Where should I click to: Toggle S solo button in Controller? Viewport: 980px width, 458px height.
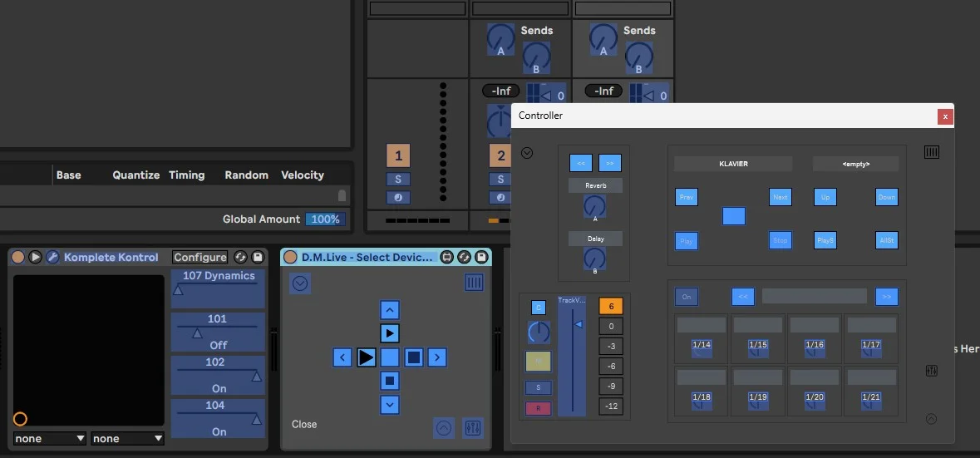pos(538,387)
